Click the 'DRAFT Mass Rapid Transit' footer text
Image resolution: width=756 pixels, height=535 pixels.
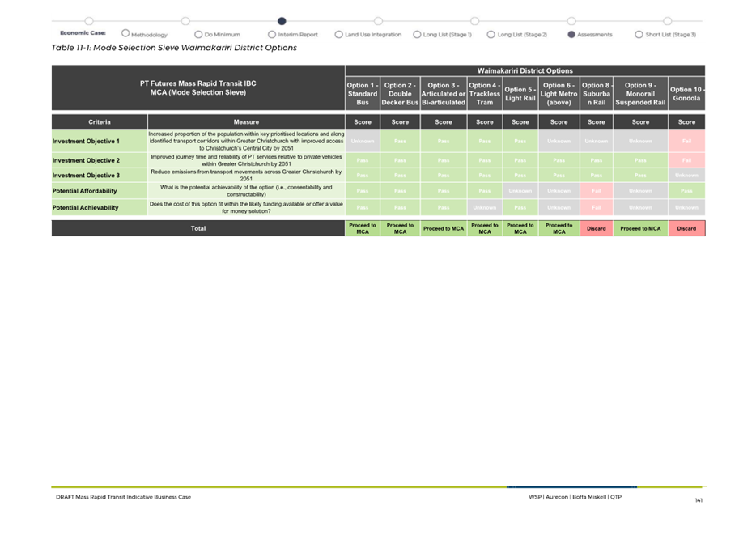coord(123,497)
